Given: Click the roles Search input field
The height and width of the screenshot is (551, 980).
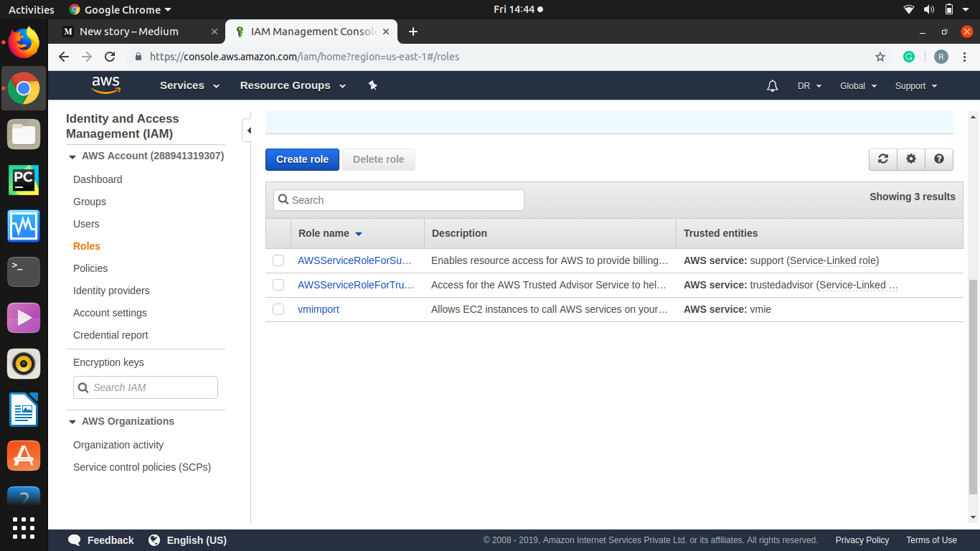Looking at the screenshot, I should pyautogui.click(x=399, y=200).
